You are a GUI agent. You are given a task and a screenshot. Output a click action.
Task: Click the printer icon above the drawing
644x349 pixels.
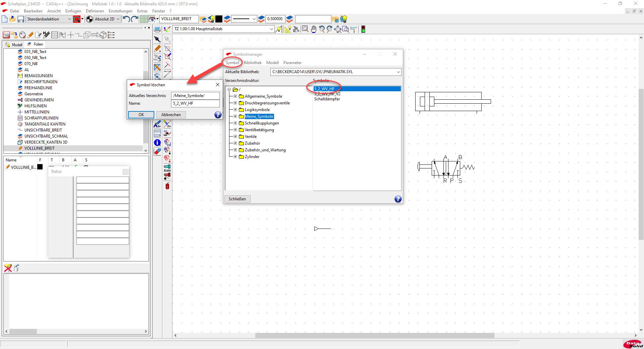[x=157, y=30]
